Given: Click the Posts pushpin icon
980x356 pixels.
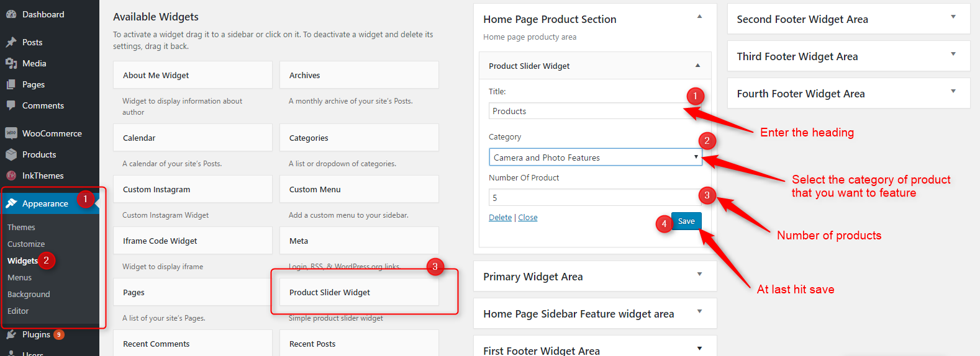Looking at the screenshot, I should 11,42.
